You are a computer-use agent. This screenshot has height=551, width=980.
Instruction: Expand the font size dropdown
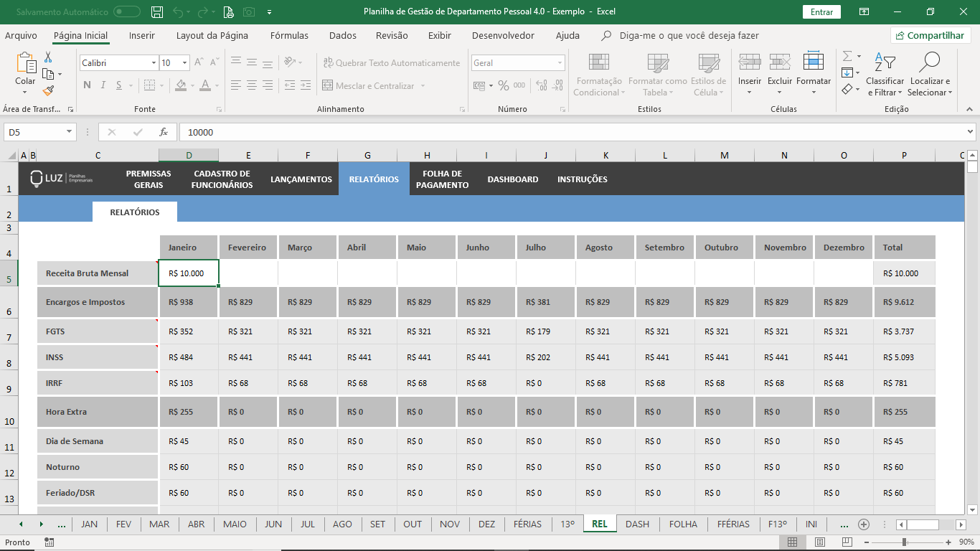pos(184,63)
